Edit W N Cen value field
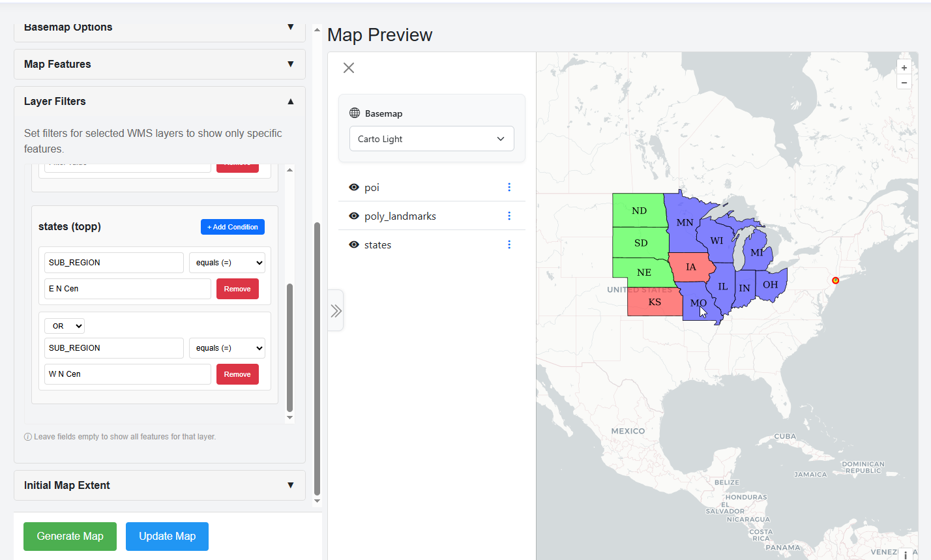This screenshot has height=560, width=931. [x=128, y=374]
